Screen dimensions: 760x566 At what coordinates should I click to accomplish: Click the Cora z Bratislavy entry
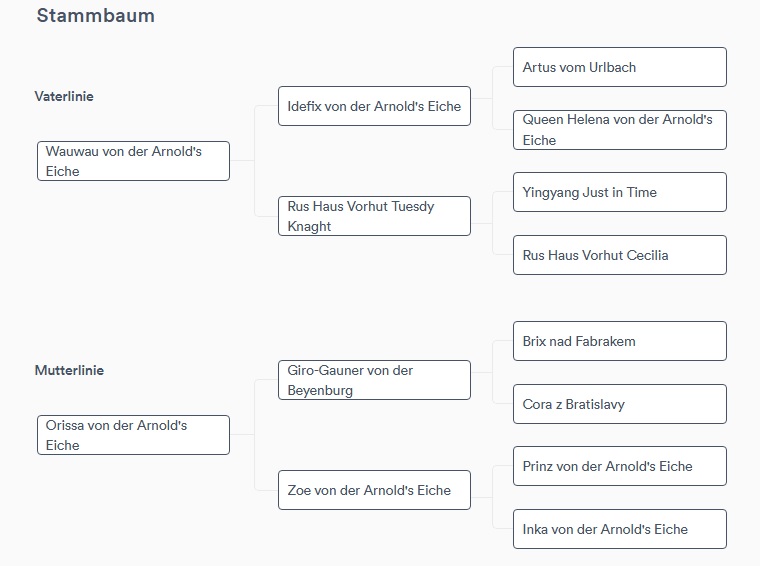click(620, 404)
